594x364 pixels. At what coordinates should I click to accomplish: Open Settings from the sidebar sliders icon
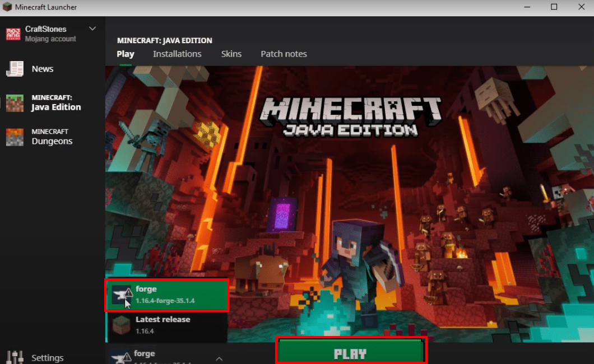point(15,357)
